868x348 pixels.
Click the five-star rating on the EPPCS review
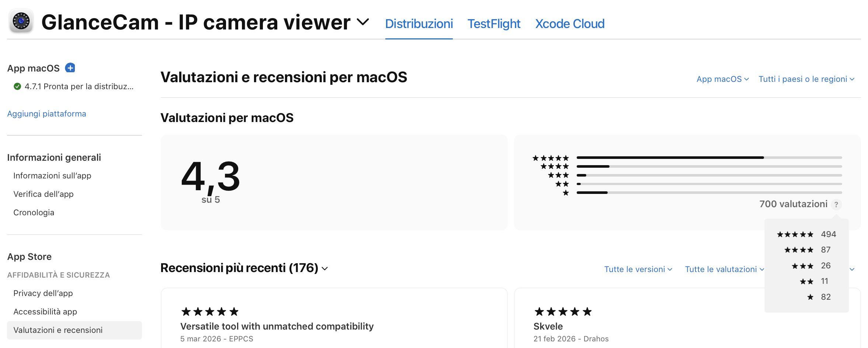pyautogui.click(x=210, y=312)
